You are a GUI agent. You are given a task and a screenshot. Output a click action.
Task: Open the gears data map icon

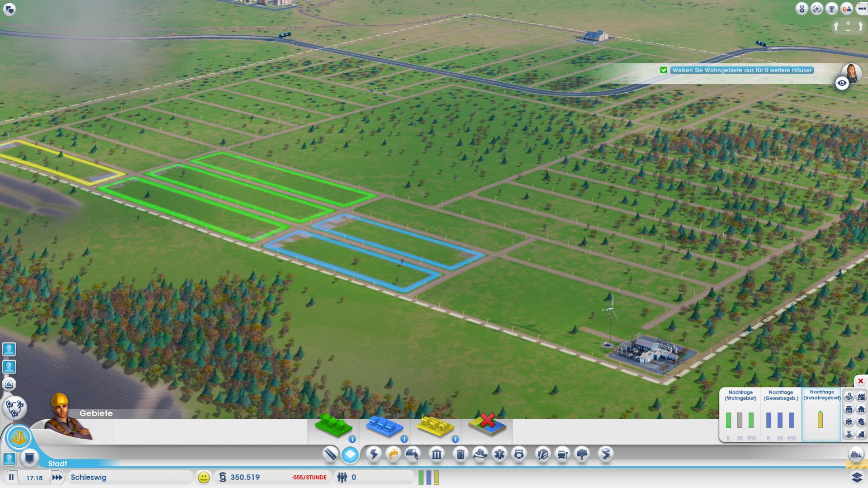(x=861, y=422)
